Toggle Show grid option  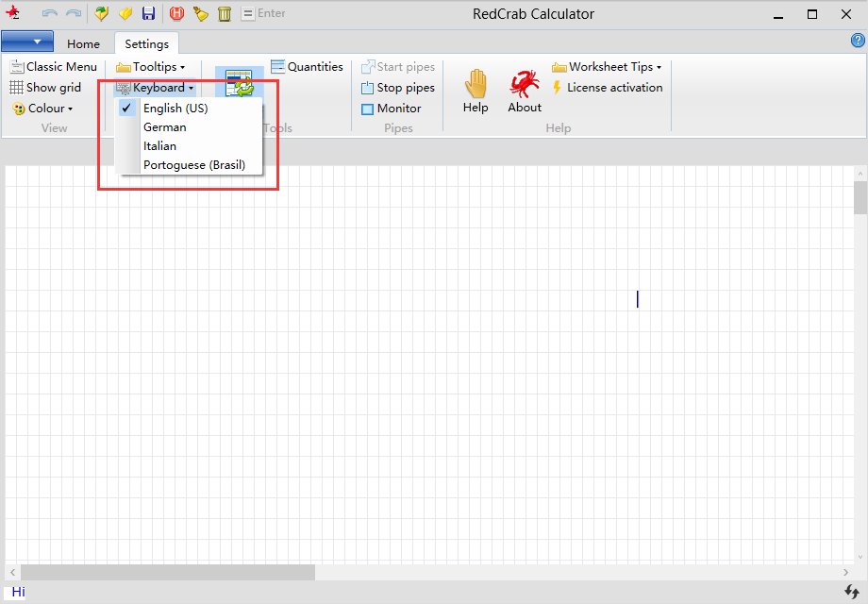(x=45, y=88)
